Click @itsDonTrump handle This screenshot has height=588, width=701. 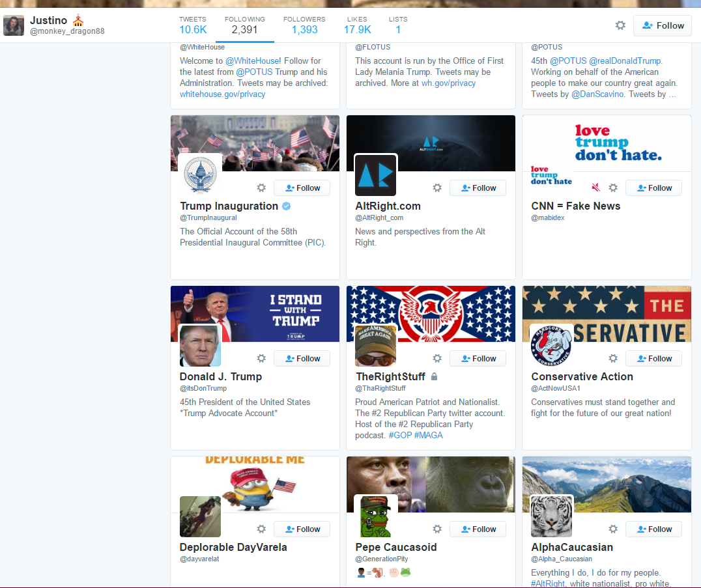tap(203, 388)
